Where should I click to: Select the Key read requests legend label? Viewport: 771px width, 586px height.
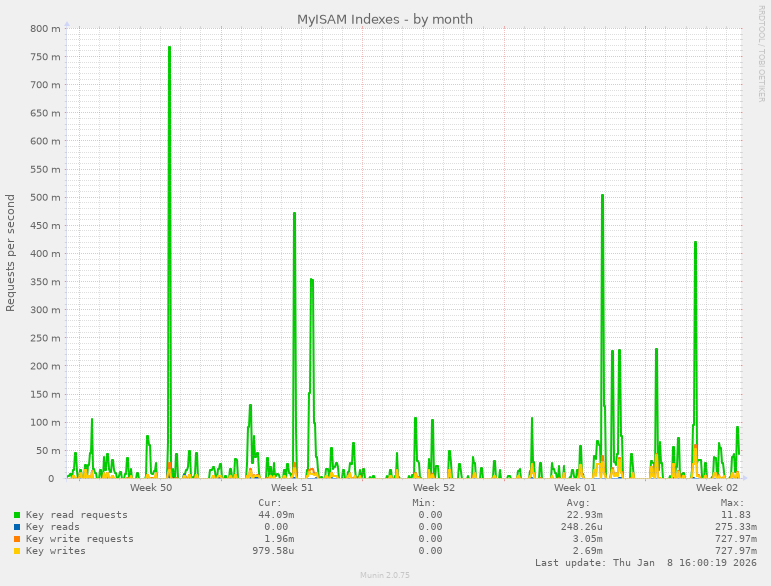pyautogui.click(x=77, y=515)
